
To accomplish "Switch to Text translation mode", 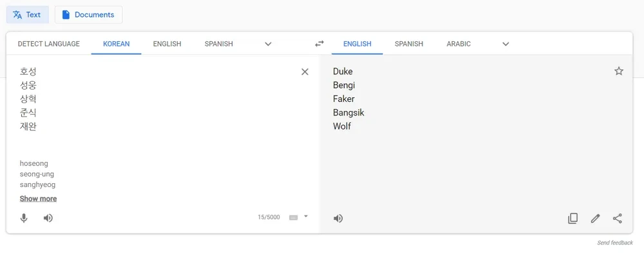I will point(27,15).
